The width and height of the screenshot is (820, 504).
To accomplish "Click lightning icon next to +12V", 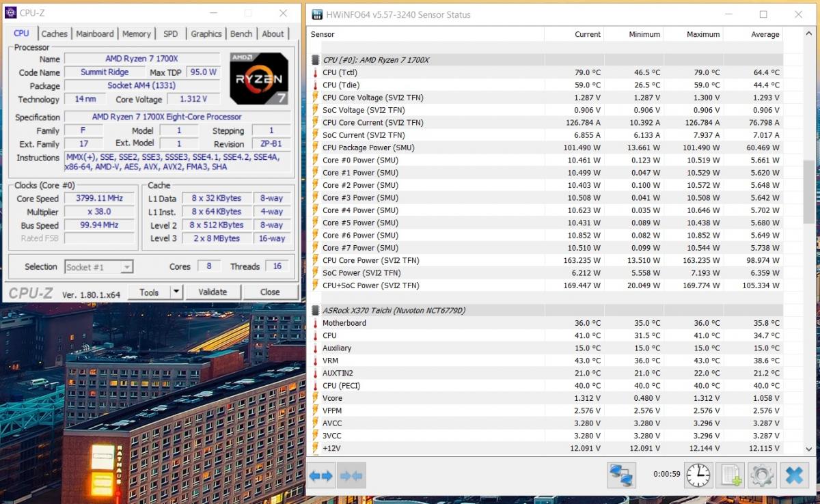I will [x=316, y=448].
